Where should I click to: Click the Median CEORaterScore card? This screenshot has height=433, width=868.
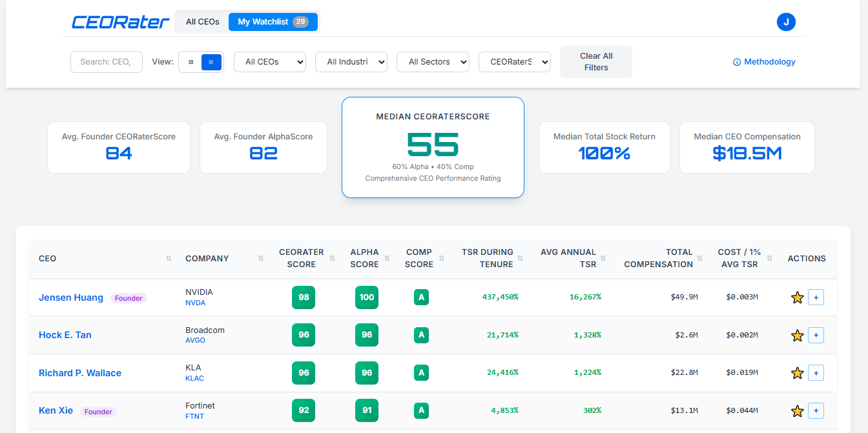tap(433, 147)
